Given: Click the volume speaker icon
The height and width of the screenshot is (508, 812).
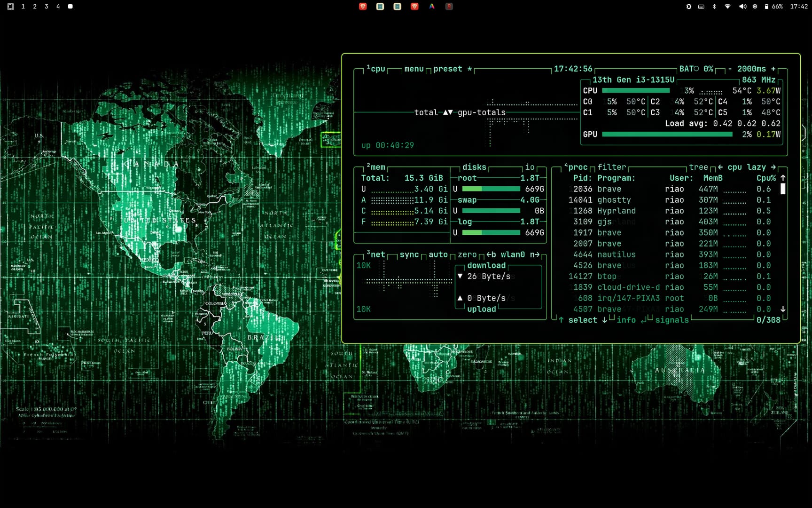Looking at the screenshot, I should pyautogui.click(x=742, y=7).
